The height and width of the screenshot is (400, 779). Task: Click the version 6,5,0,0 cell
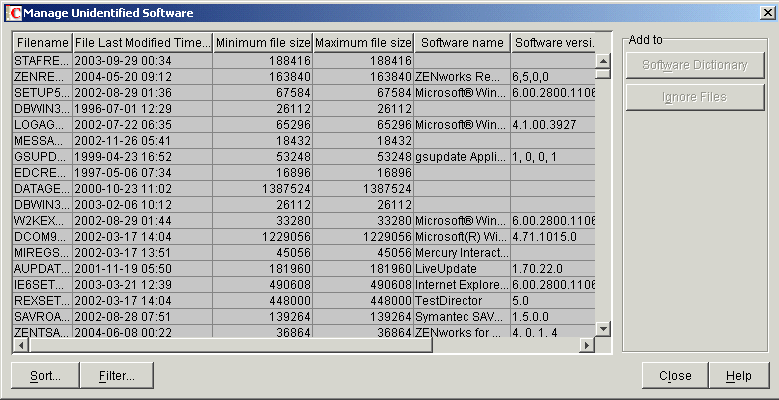(553, 77)
